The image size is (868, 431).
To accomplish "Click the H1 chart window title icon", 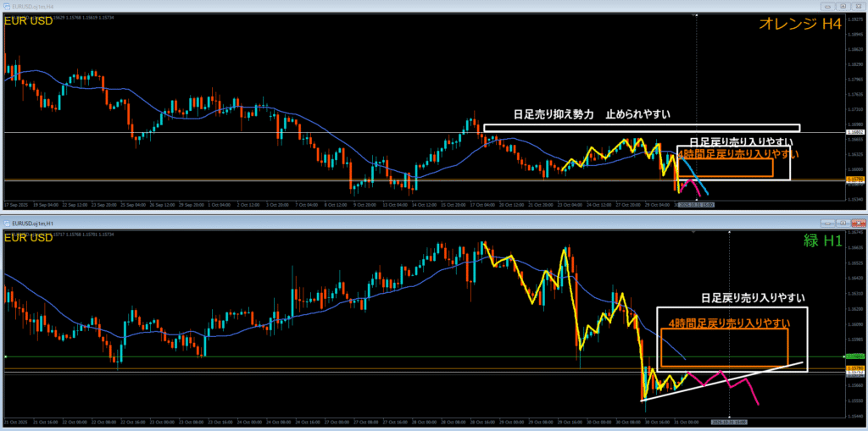I will pos(7,223).
